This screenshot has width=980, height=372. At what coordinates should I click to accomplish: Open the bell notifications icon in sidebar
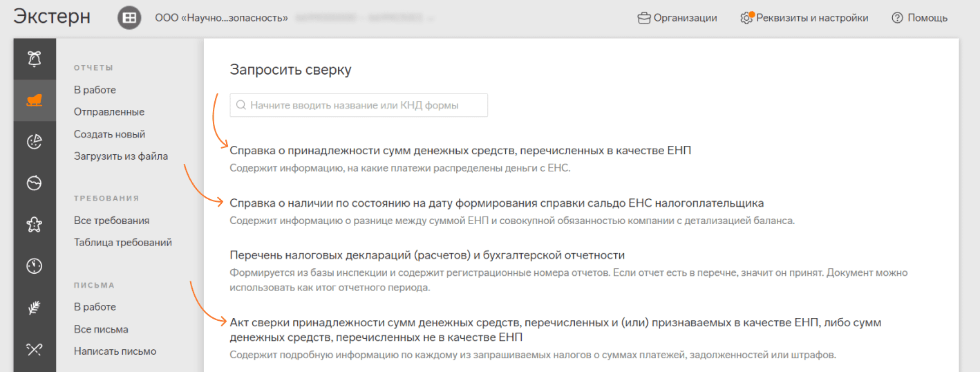click(35, 59)
